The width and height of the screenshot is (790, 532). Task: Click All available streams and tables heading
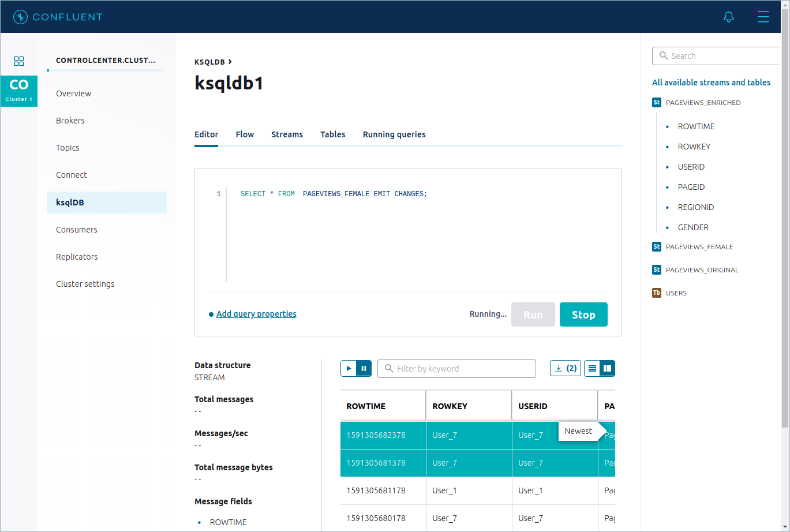(x=711, y=83)
